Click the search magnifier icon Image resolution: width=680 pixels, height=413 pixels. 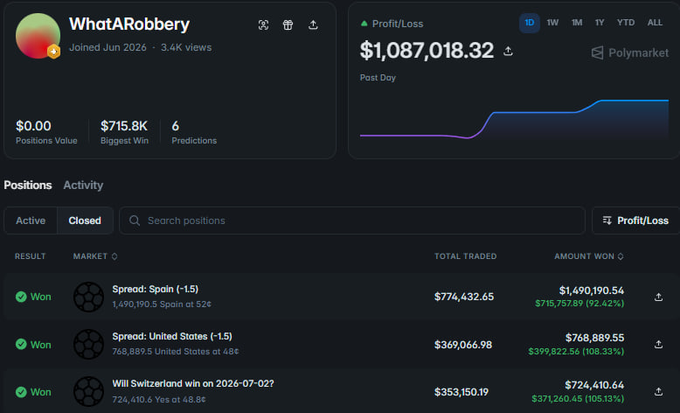(x=134, y=220)
